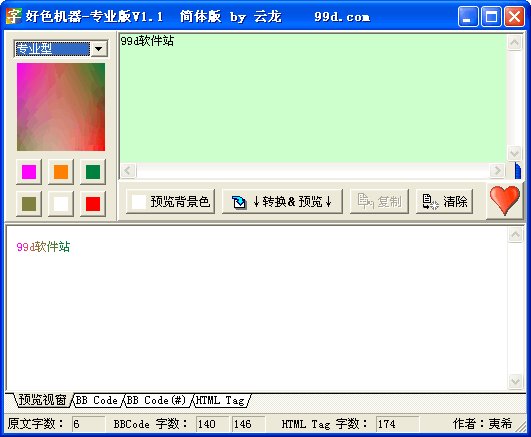
Task: Click the title bar application icon
Action: point(14,16)
